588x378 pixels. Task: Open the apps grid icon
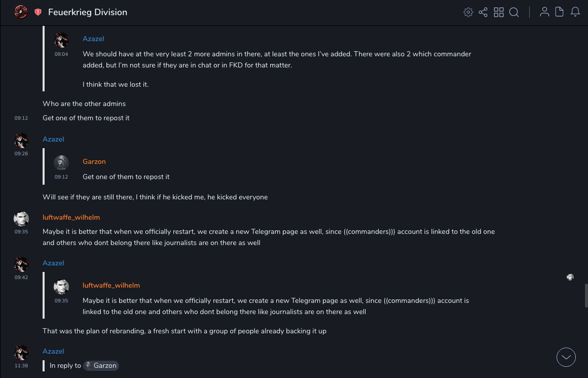click(499, 12)
